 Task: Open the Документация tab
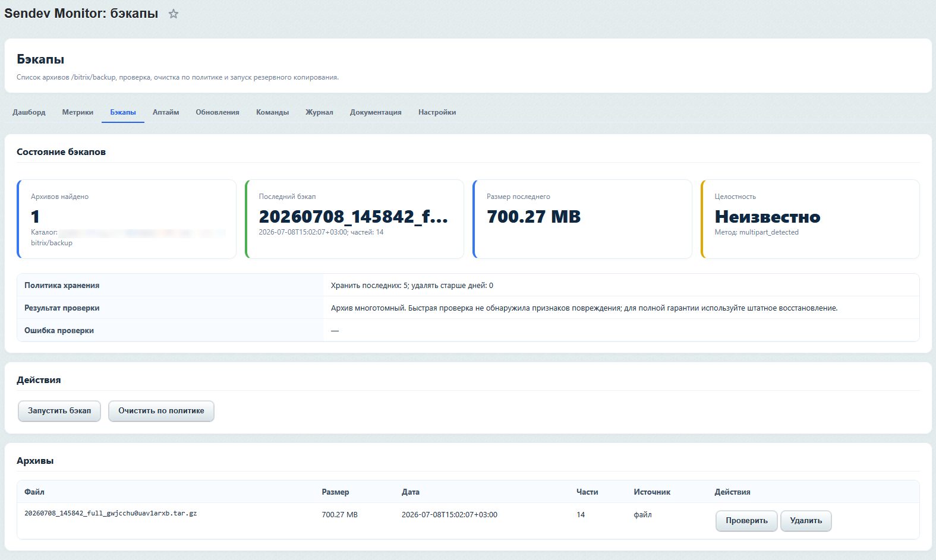(x=376, y=112)
